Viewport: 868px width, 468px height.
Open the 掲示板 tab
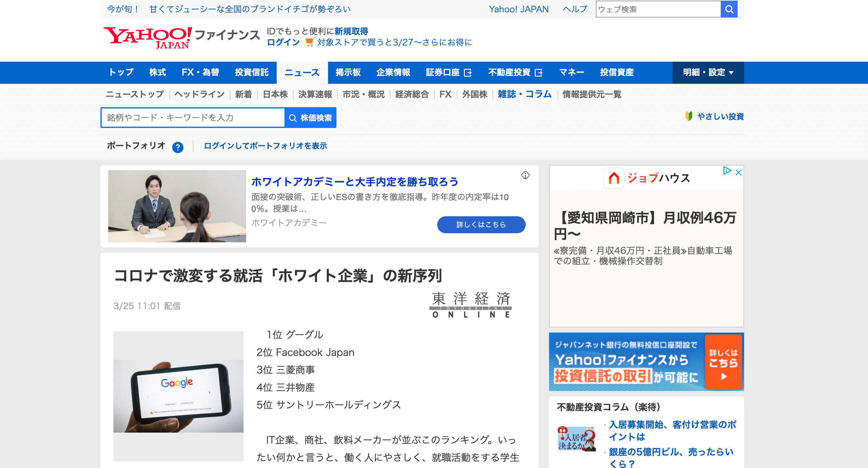[348, 72]
